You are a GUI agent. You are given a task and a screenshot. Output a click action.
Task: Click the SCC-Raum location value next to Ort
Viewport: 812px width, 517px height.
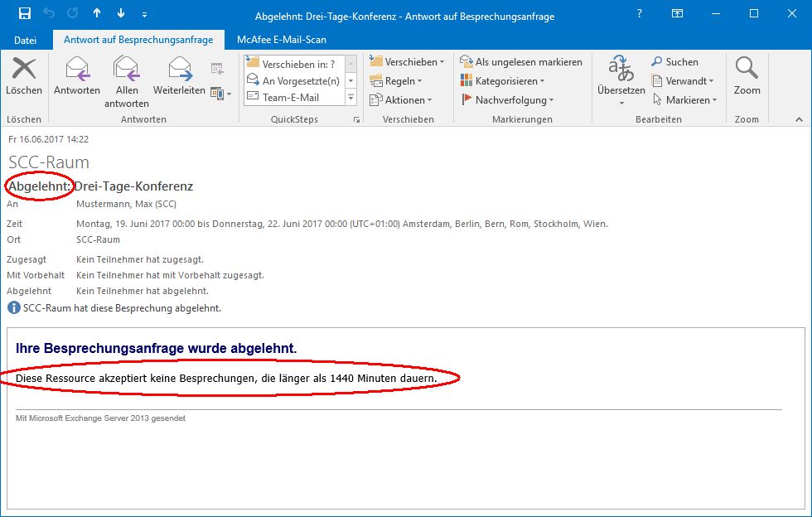click(98, 239)
